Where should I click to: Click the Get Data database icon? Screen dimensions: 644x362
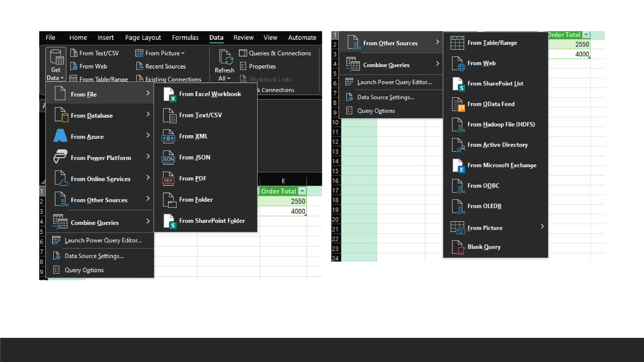[57, 57]
